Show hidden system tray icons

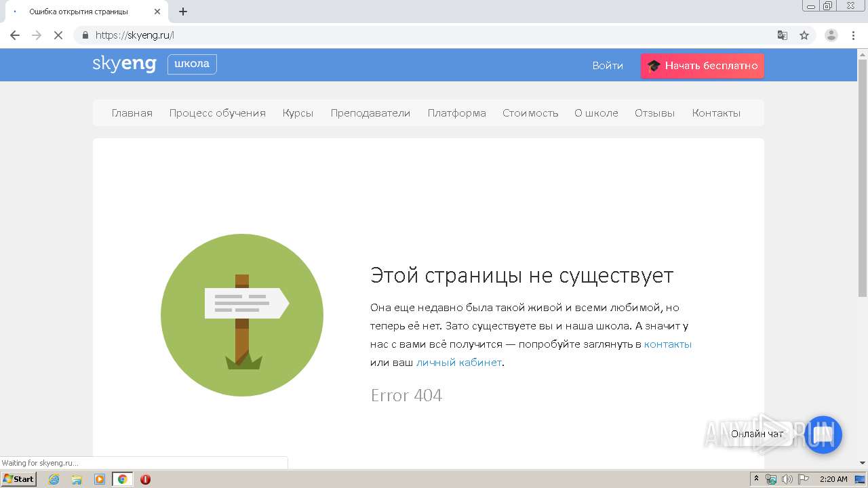click(756, 479)
